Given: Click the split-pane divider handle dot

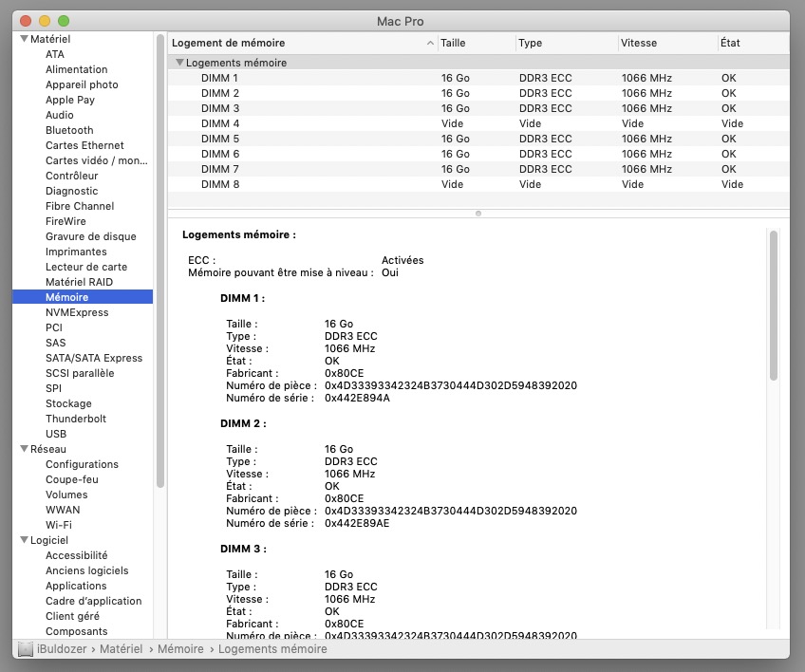Looking at the screenshot, I should tap(478, 214).
